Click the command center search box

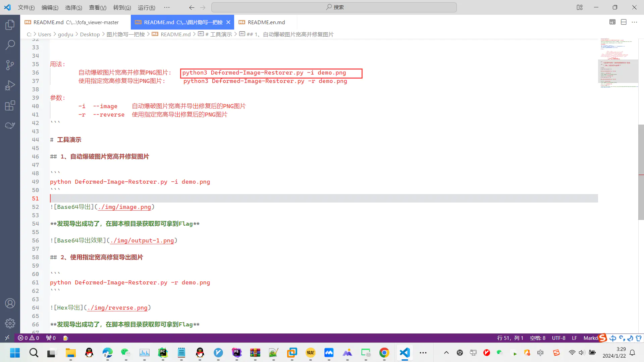(334, 7)
